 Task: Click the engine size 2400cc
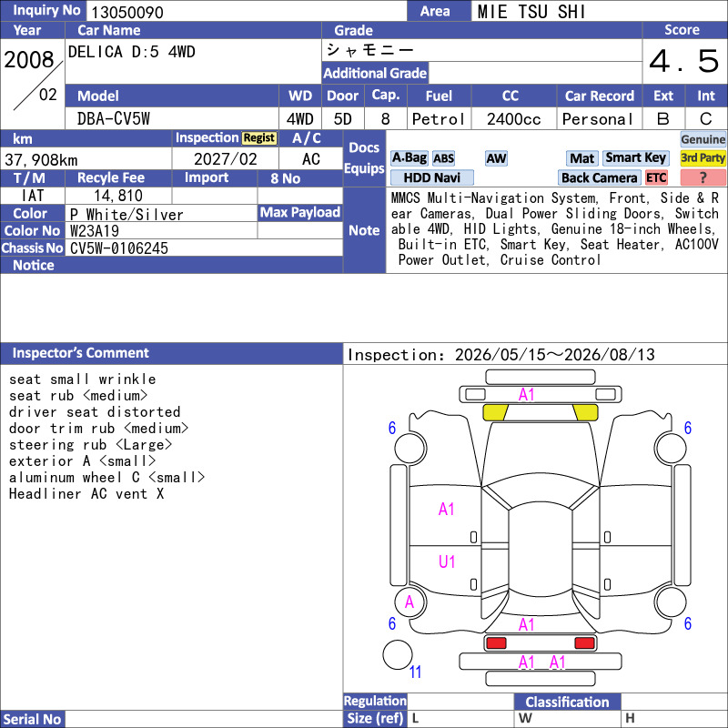(x=513, y=119)
